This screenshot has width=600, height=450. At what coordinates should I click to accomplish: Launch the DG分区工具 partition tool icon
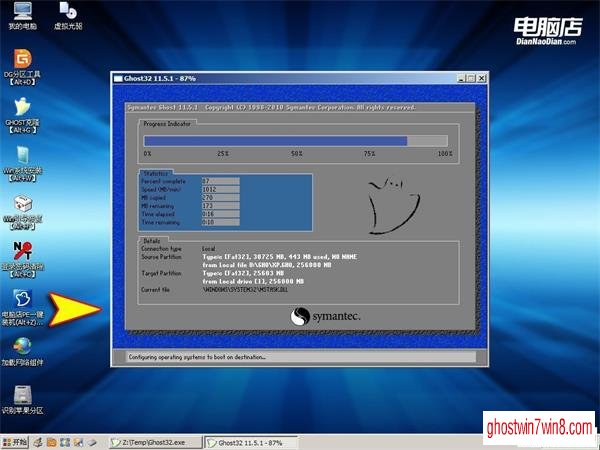(22, 67)
